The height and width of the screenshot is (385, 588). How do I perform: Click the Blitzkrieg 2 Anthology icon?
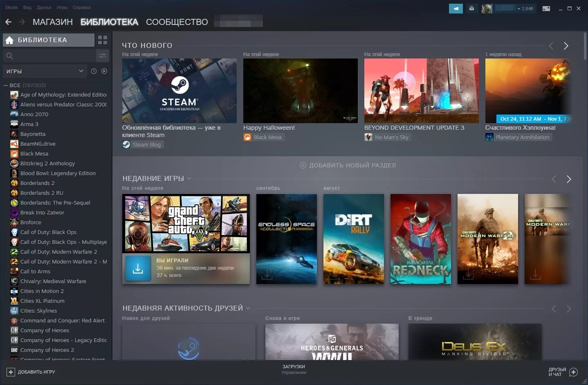(14, 163)
